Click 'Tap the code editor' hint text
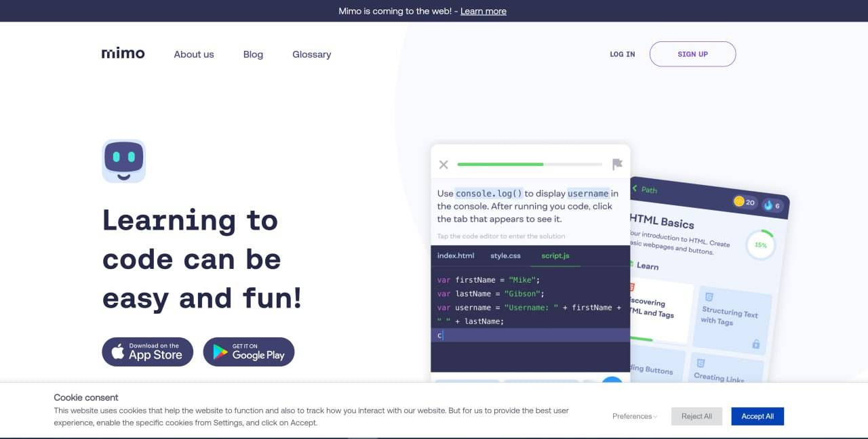Viewport: 868px width, 439px height. (501, 236)
